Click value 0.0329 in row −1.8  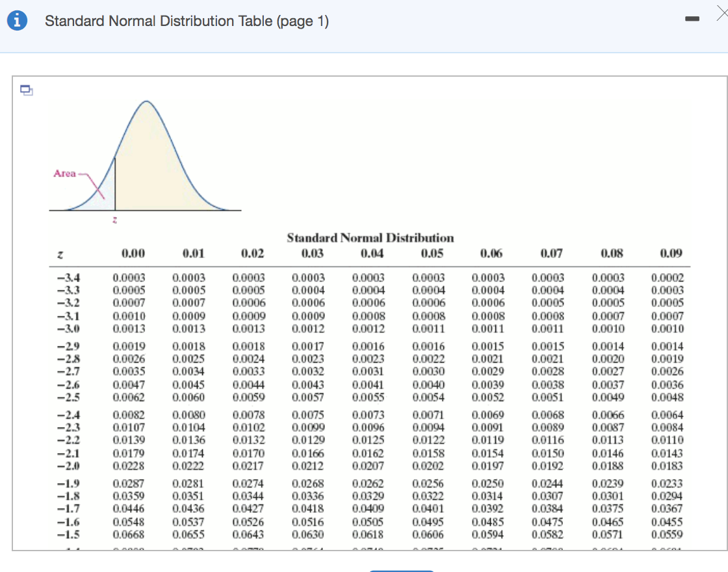pyautogui.click(x=368, y=496)
